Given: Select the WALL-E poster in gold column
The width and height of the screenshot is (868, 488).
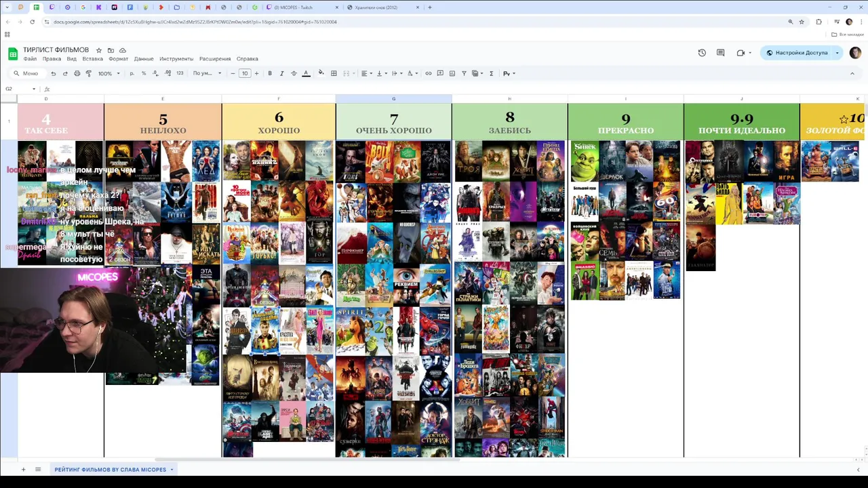Looking at the screenshot, I should [x=844, y=161].
